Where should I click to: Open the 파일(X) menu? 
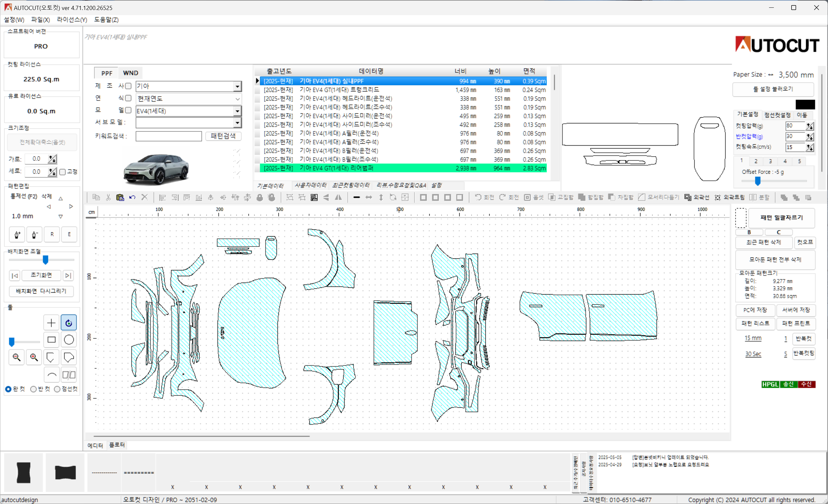40,20
